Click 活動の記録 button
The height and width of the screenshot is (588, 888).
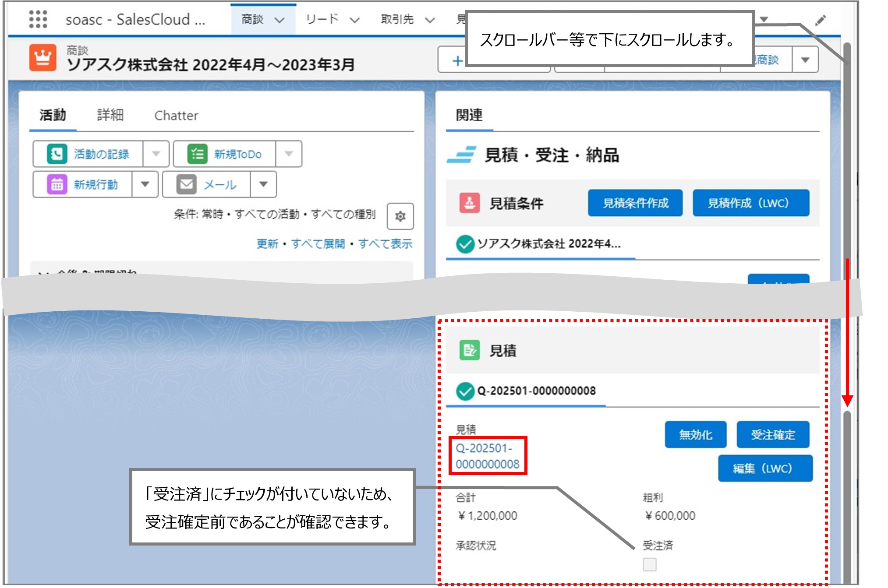click(88, 154)
